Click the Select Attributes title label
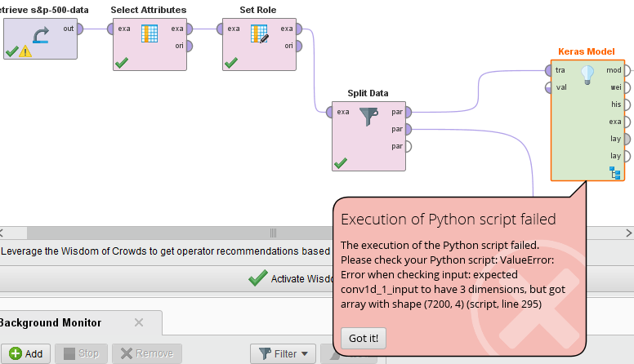The width and height of the screenshot is (634, 364). [x=149, y=10]
